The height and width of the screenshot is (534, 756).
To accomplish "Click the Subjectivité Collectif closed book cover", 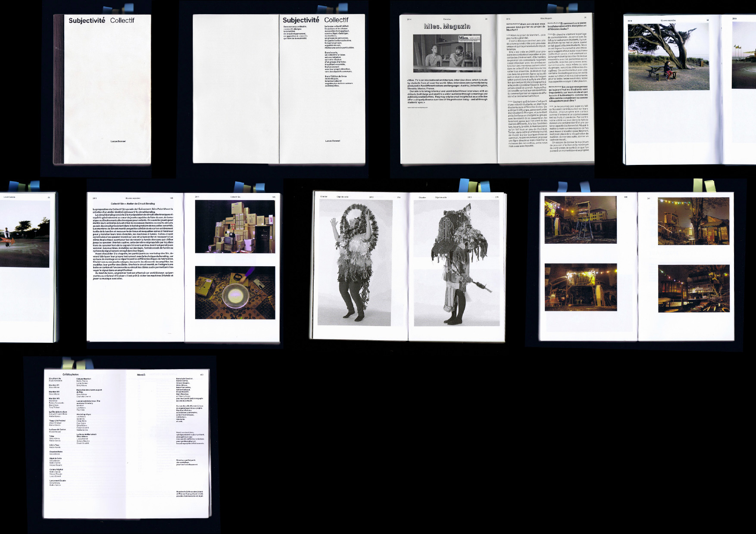I will pyautogui.click(x=103, y=90).
